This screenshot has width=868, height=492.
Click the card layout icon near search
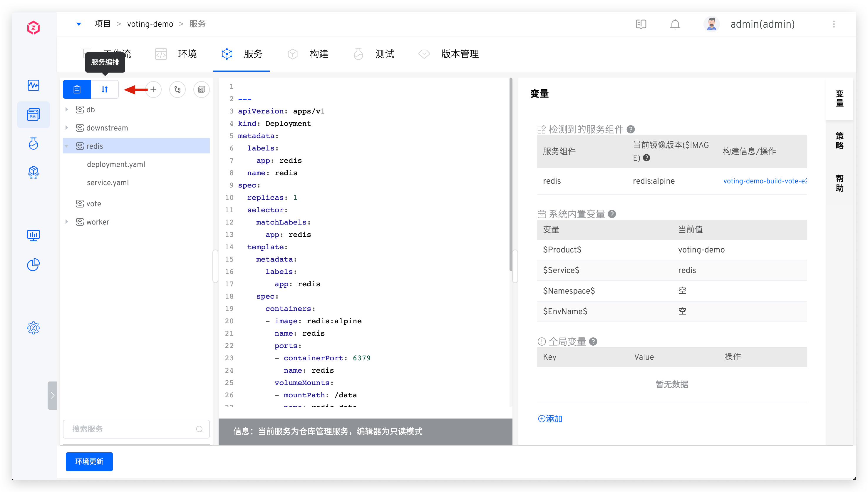point(201,89)
